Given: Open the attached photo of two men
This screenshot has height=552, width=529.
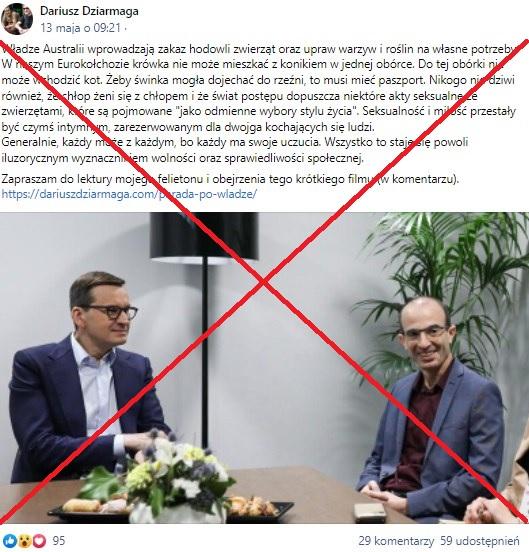Looking at the screenshot, I should tap(264, 368).
